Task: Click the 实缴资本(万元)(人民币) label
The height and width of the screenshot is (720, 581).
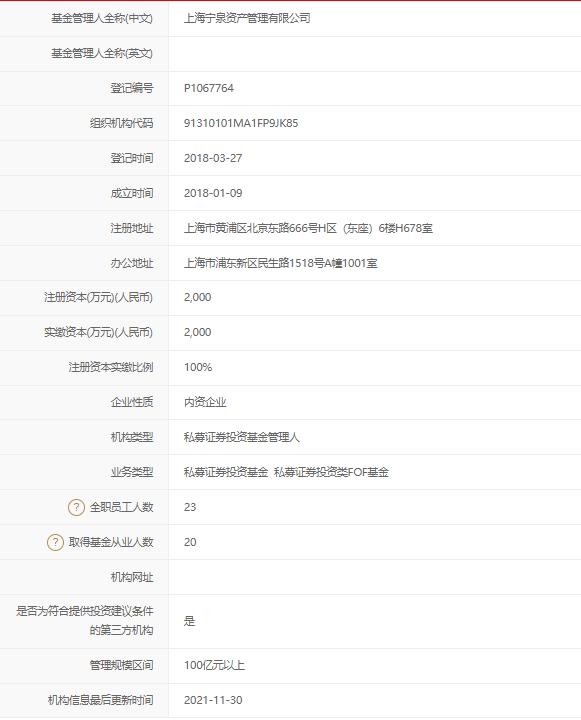Action: point(98,332)
